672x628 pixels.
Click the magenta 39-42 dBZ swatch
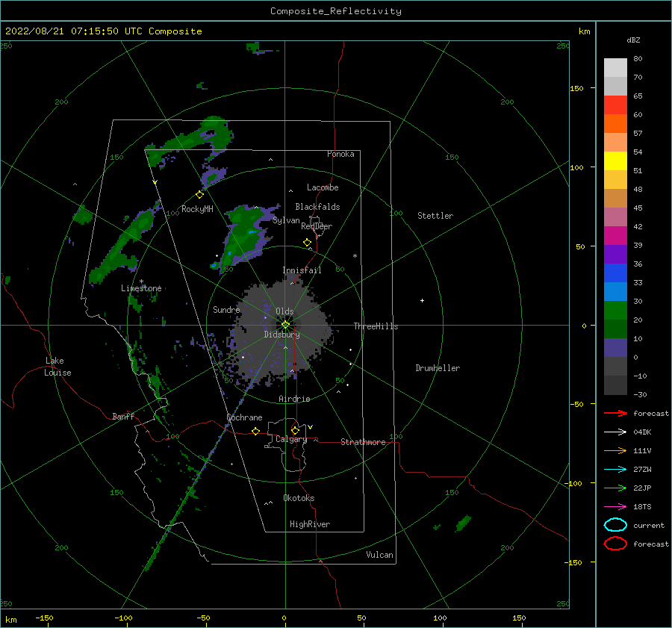[x=615, y=235]
